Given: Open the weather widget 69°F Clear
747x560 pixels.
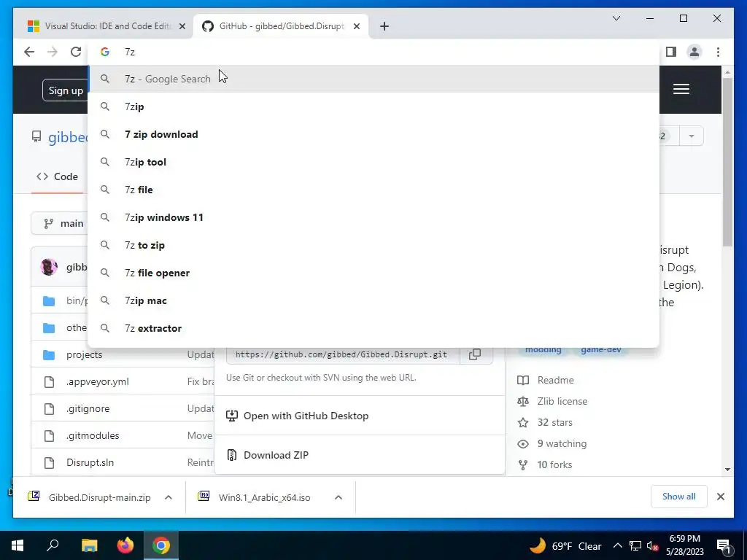Looking at the screenshot, I should 565,545.
